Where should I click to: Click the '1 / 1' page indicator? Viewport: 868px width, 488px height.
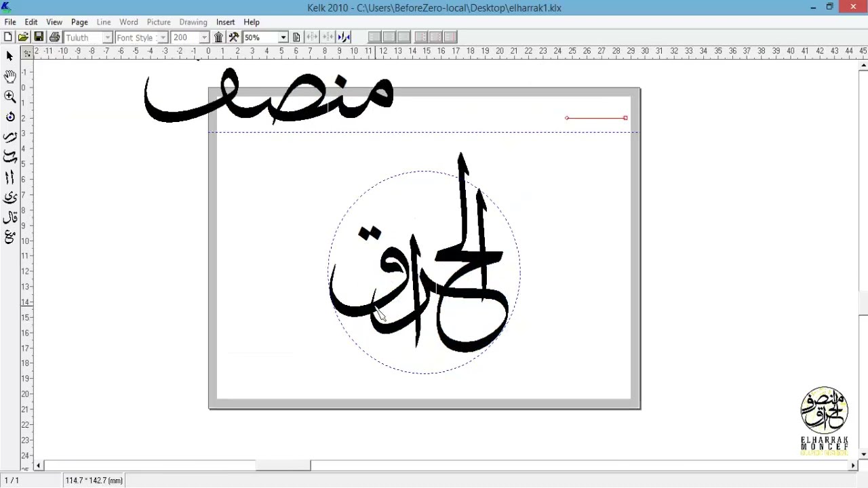(x=12, y=481)
